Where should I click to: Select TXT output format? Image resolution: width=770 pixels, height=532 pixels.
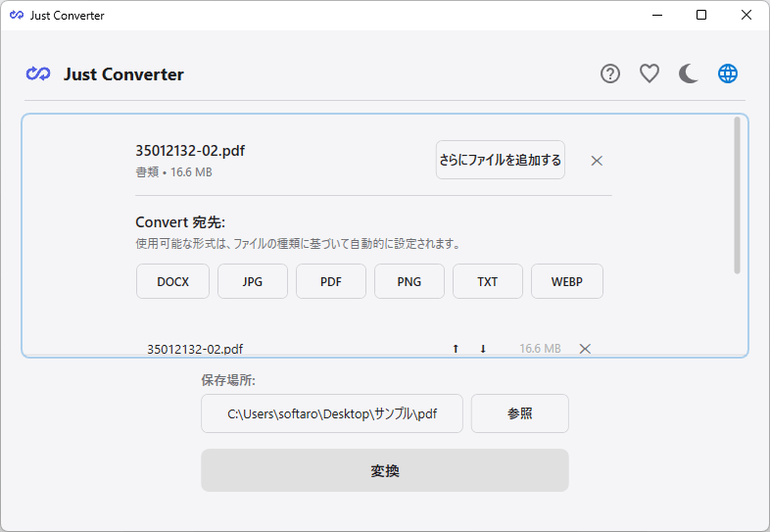[x=488, y=281]
